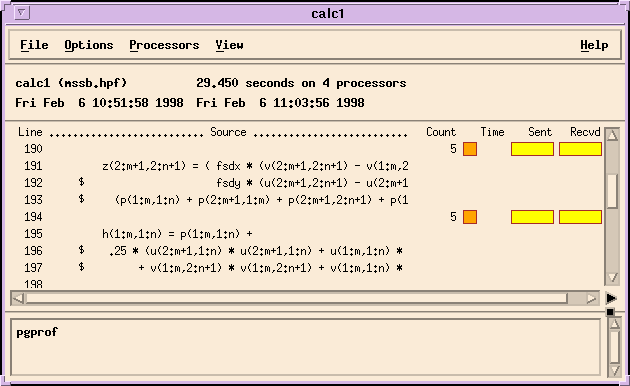This screenshot has width=630, height=386.
Task: Click the source list scroll down arrow
Action: 612,278
